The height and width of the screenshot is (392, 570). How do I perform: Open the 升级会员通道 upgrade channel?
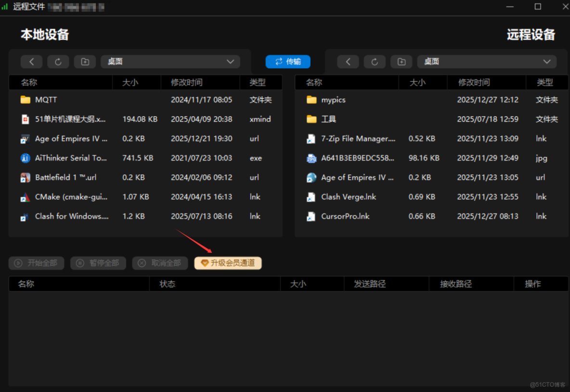pos(228,263)
